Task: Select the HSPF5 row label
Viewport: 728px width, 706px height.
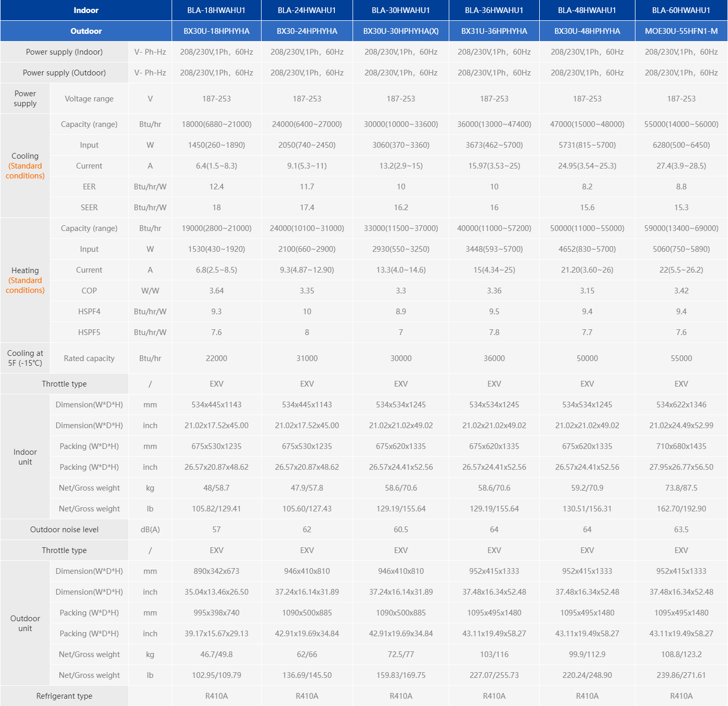Action: (89, 332)
